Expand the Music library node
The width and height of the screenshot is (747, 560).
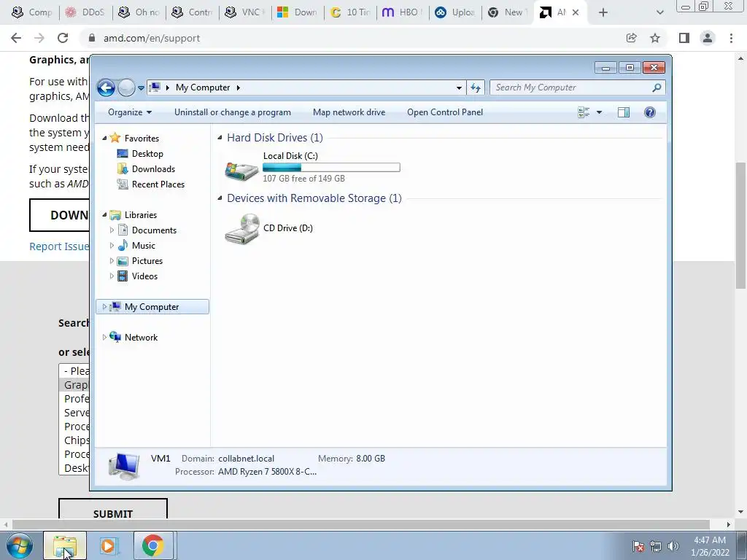pos(112,245)
